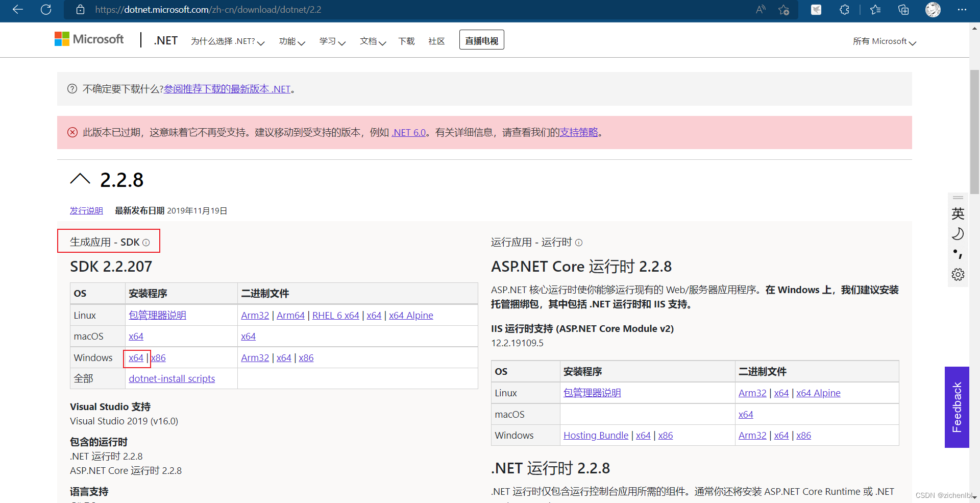Image resolution: width=980 pixels, height=503 pixels.
Task: Open browser settings and more menu
Action: 962,10
